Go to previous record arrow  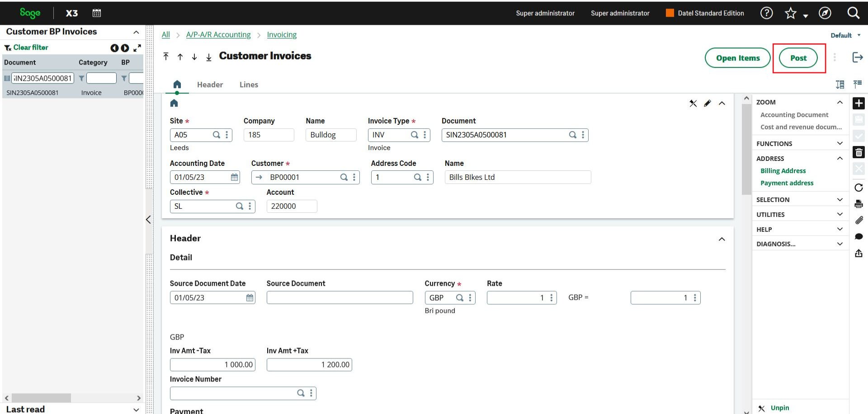[180, 56]
